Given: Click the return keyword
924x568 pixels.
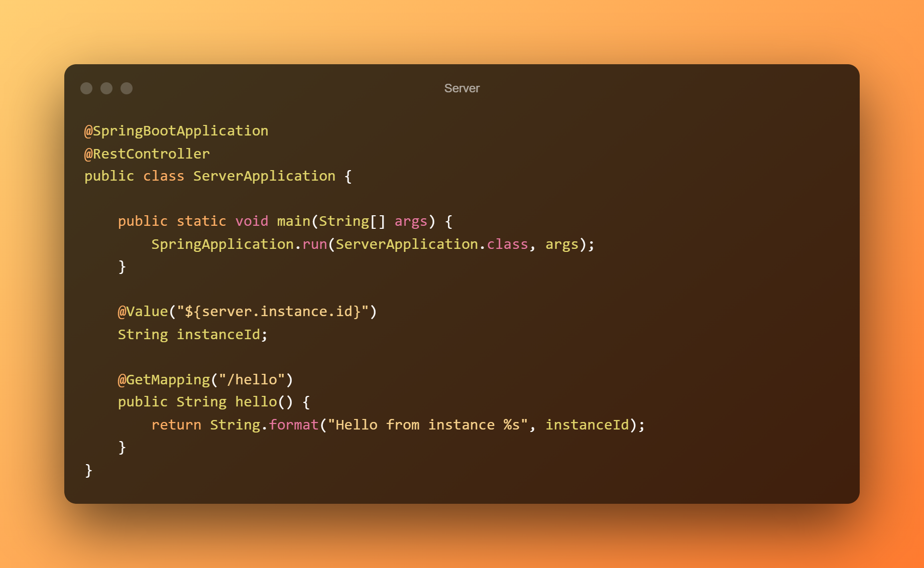Looking at the screenshot, I should point(176,425).
